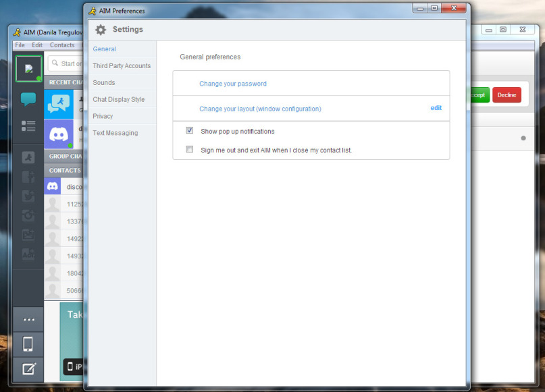Click the edit link for layout
Image resolution: width=545 pixels, height=392 pixels.
(x=436, y=108)
